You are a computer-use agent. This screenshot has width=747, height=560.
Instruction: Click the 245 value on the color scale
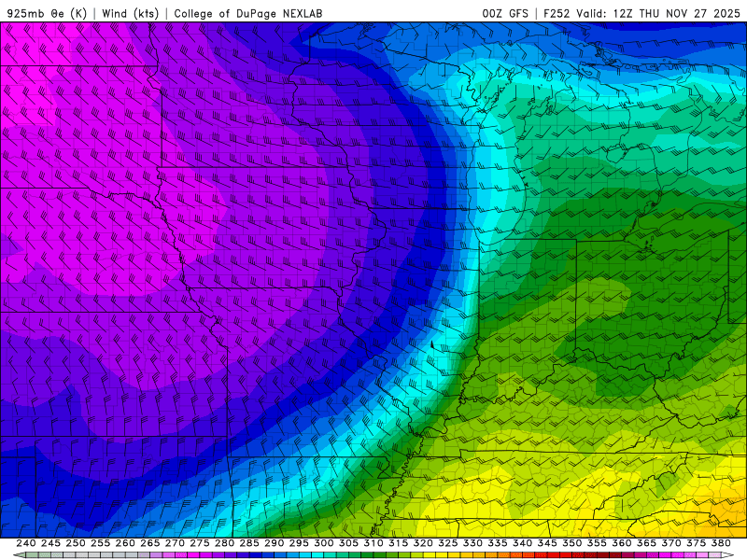point(50,543)
